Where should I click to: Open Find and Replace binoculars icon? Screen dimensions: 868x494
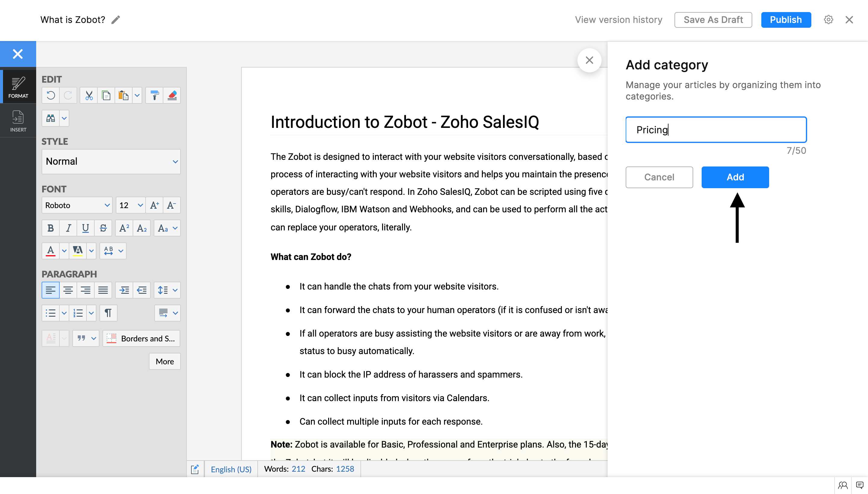point(51,118)
